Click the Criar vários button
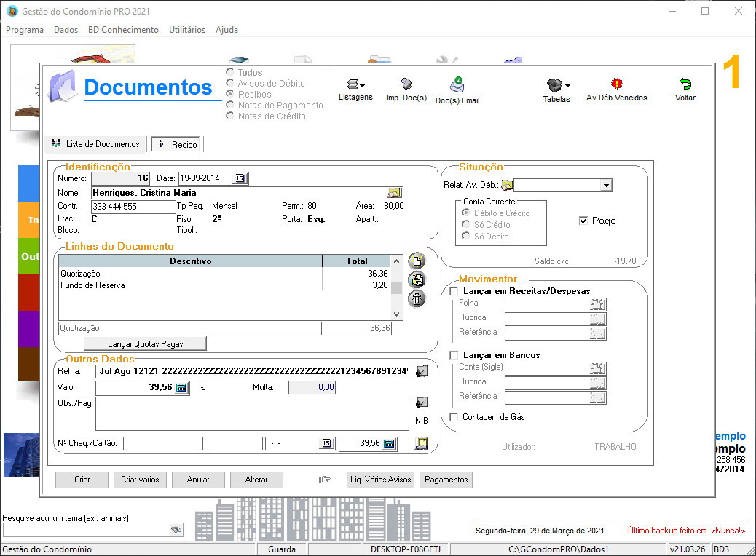 (x=141, y=480)
